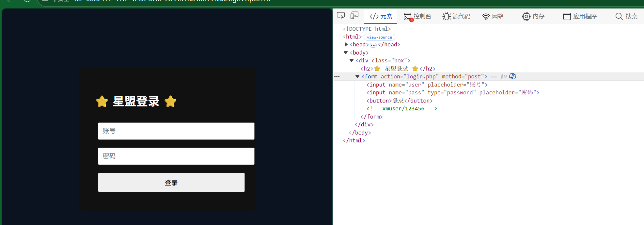Collapse the form login.php node
Image resolution: width=644 pixels, height=225 pixels.
point(357,76)
